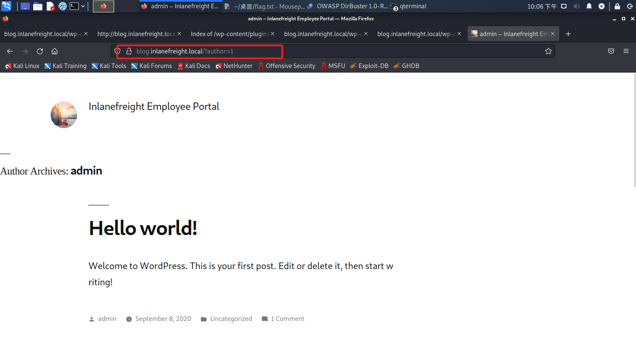636x364 pixels.
Task: Close the admin – Inlanefreight tab
Action: 553,34
